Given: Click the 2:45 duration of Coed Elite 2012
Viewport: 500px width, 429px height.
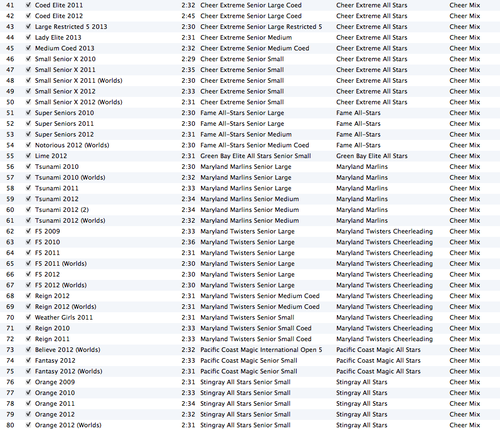Looking at the screenshot, I should tap(188, 16).
